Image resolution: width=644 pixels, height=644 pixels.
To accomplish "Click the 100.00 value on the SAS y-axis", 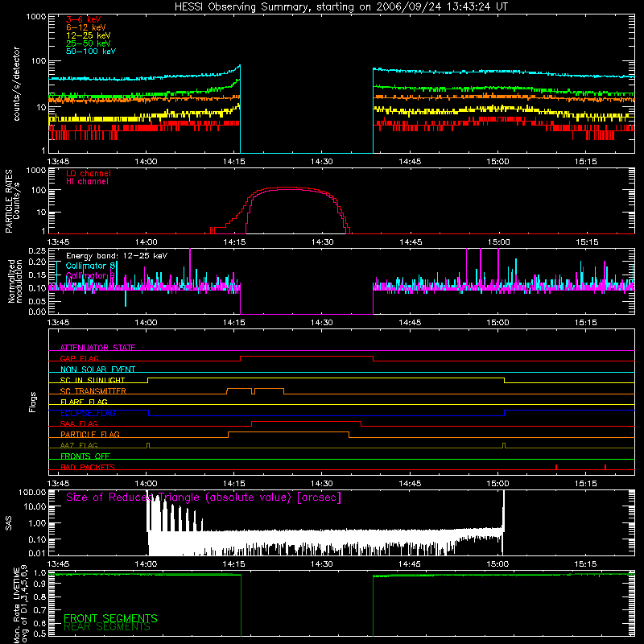I will point(32,492).
